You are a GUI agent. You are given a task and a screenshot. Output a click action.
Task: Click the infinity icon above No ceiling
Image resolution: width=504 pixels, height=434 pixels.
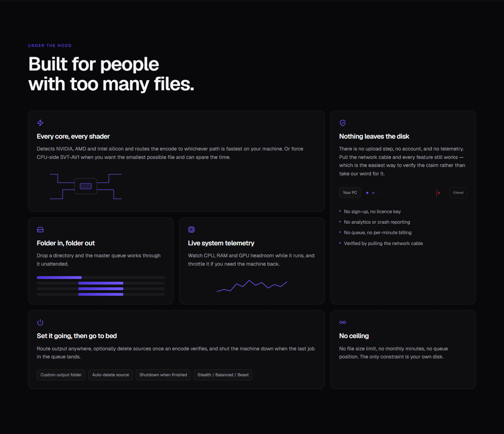[343, 322]
